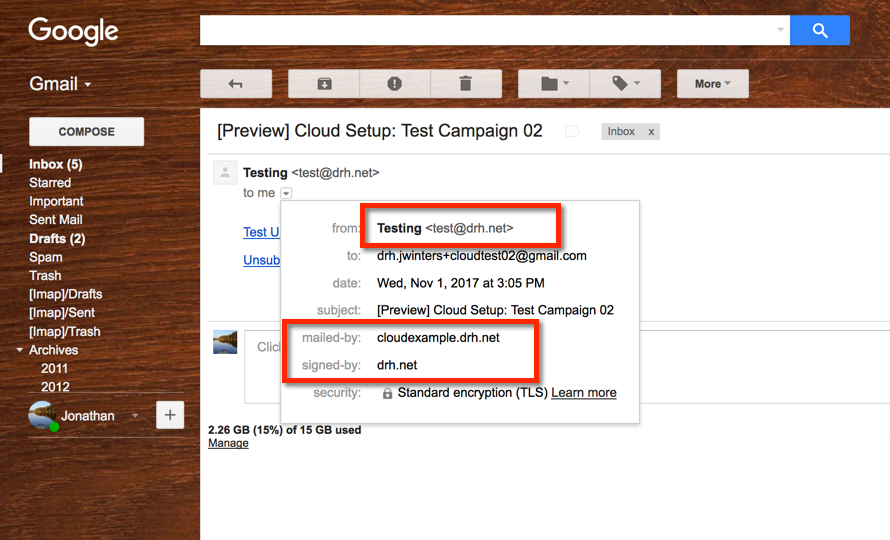Open the [Imap]/Sent label
This screenshot has width=890, height=540.
click(x=62, y=313)
